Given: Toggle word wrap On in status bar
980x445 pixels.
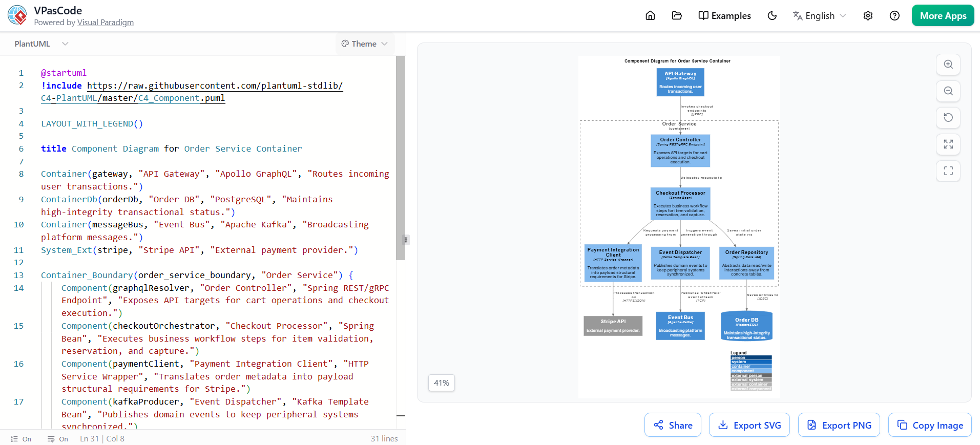Looking at the screenshot, I should click(58, 439).
